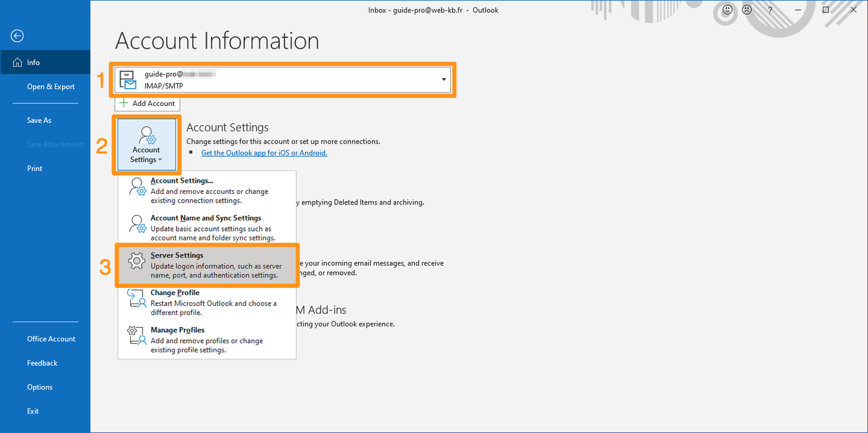Expand the Account Settings dropdown button
Image resolution: width=868 pixels, height=433 pixels.
(146, 144)
